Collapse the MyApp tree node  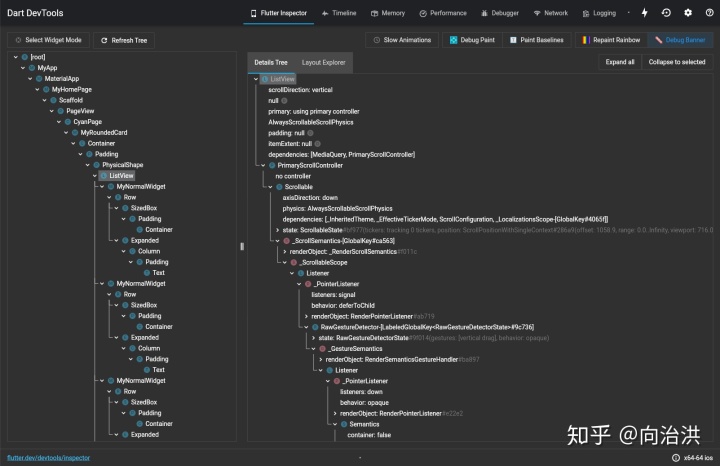pyautogui.click(x=23, y=67)
